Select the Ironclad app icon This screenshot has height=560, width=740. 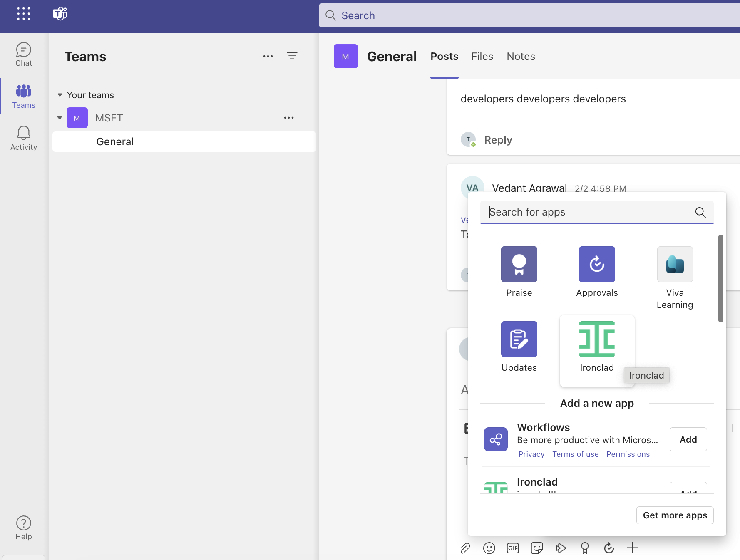coord(596,339)
